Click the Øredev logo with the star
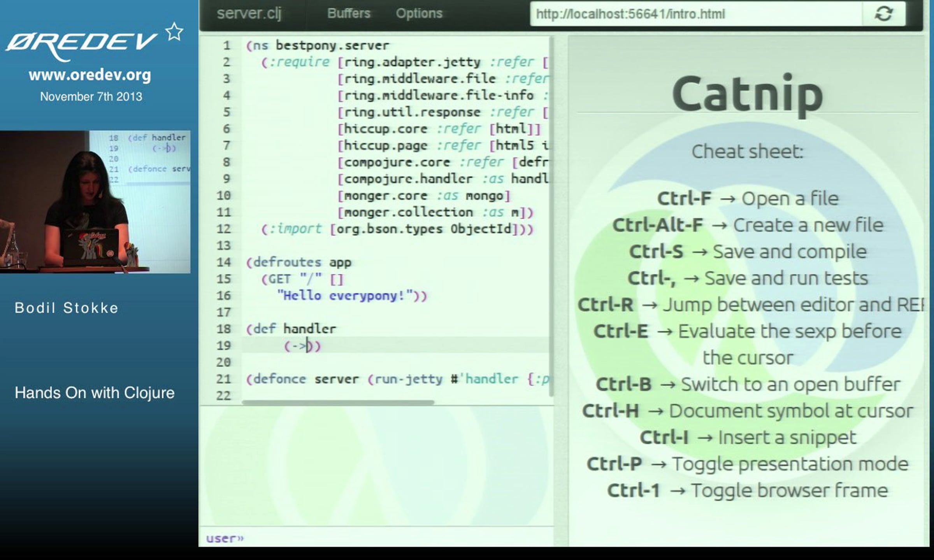 click(94, 42)
